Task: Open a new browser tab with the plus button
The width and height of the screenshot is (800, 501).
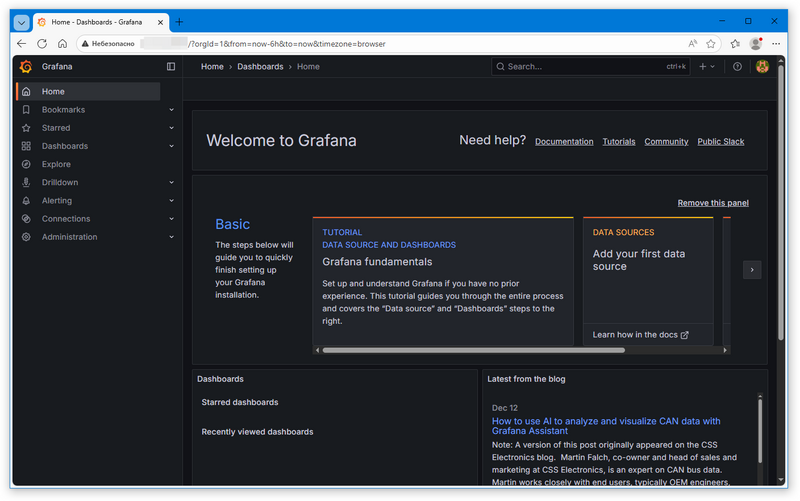Action: 179,22
